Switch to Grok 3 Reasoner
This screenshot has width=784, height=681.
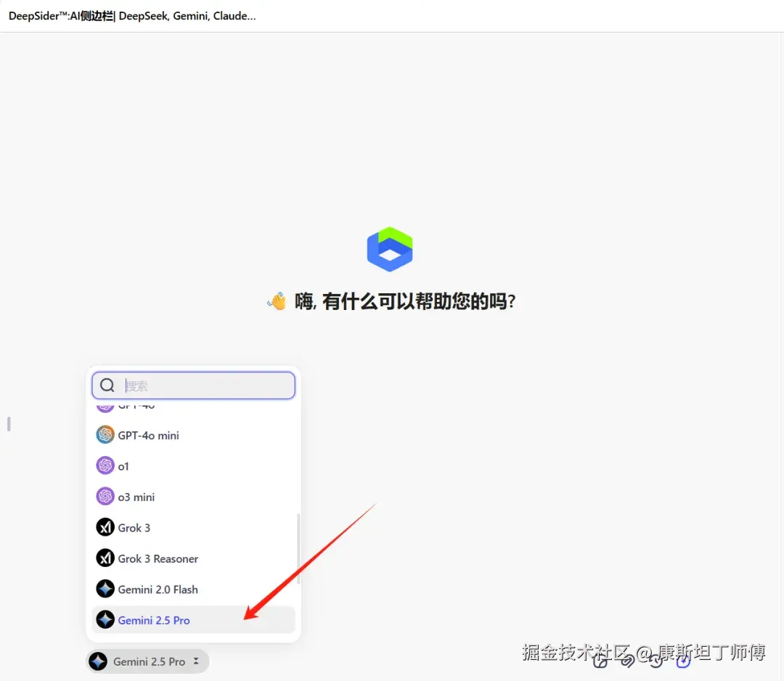click(194, 558)
